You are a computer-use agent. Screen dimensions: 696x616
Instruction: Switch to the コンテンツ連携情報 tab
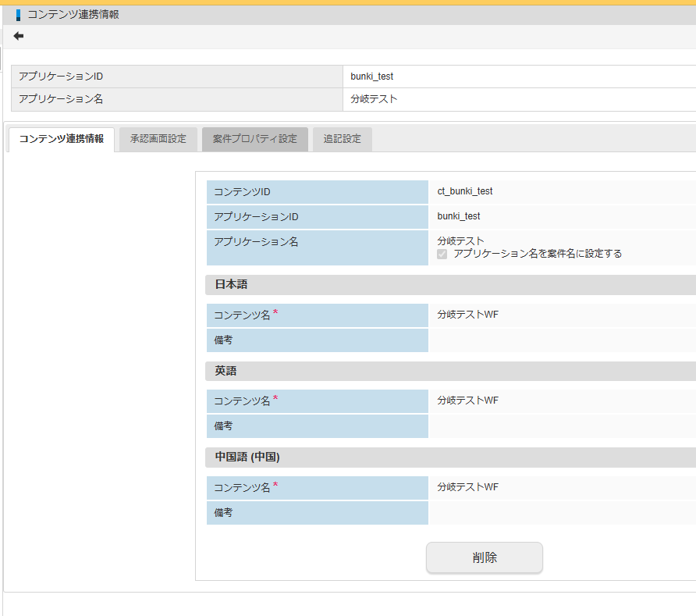point(62,139)
